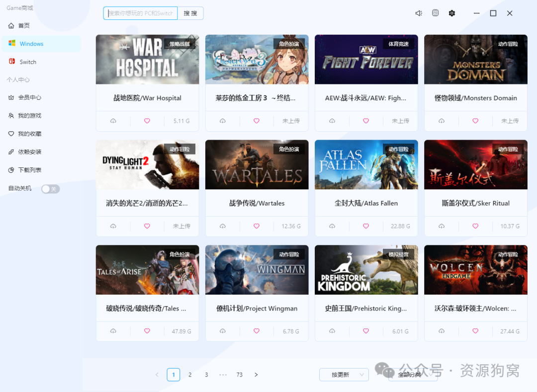Click the 5.11 G size on War Hospital

click(181, 121)
